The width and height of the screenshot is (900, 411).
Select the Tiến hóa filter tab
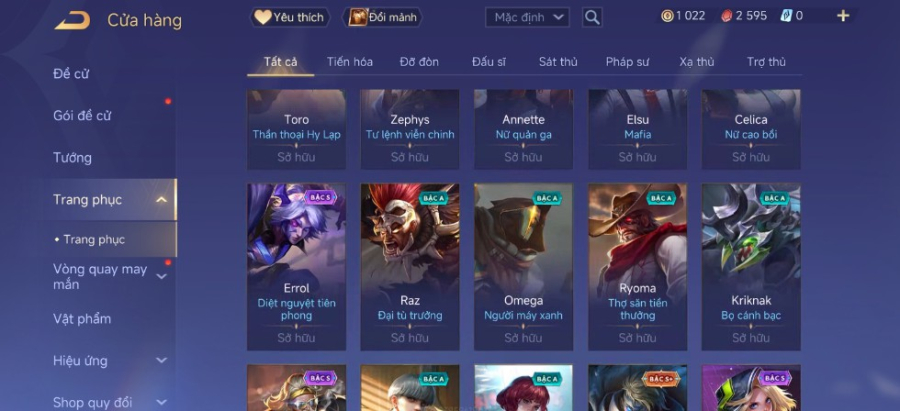pos(350,62)
